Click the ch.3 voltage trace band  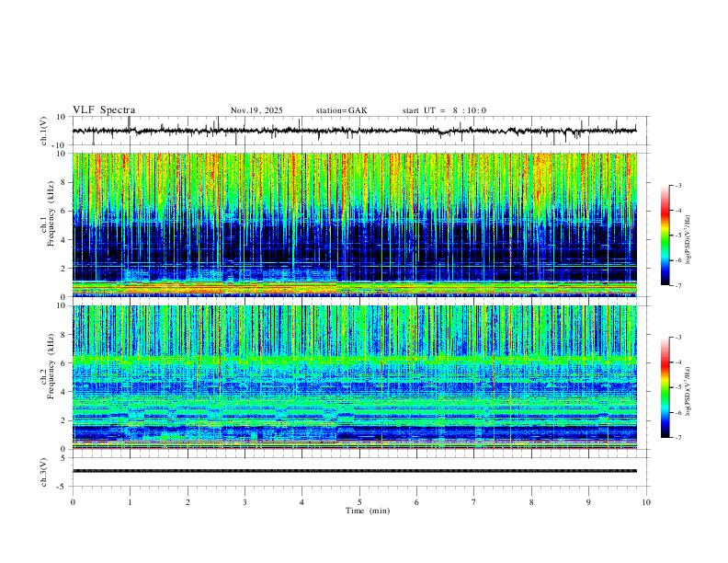click(x=355, y=471)
